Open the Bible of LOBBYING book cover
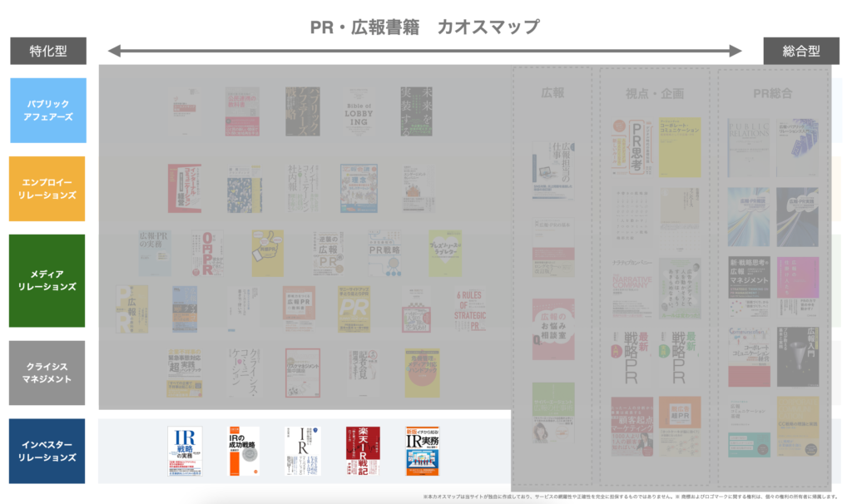Viewport: 852px width, 504px height. point(359,111)
